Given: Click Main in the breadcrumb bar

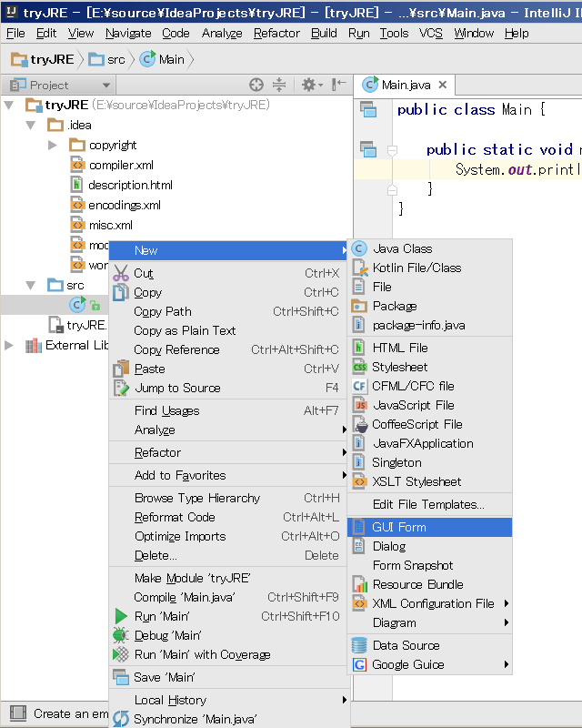Looking at the screenshot, I should (x=163, y=59).
